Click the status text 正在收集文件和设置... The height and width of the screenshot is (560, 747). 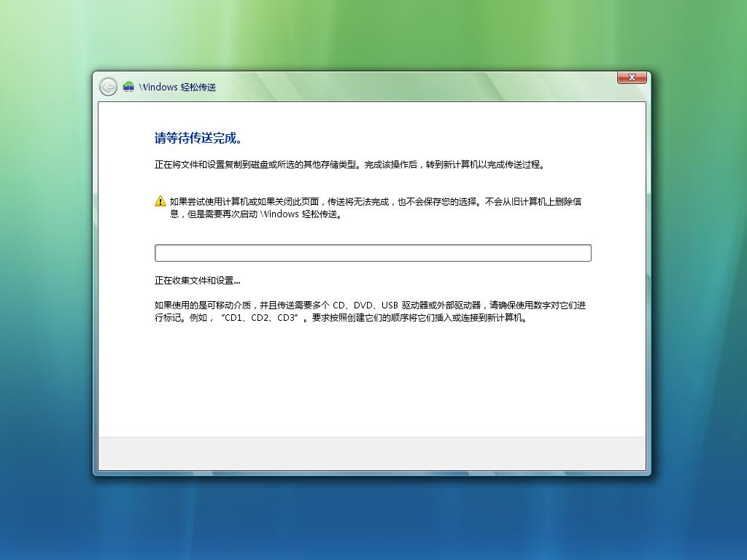pyautogui.click(x=197, y=281)
